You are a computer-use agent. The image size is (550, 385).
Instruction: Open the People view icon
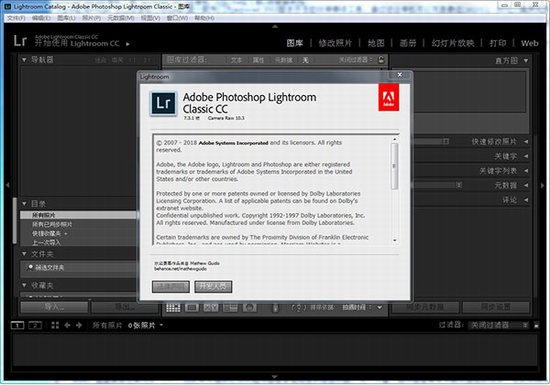(250, 308)
